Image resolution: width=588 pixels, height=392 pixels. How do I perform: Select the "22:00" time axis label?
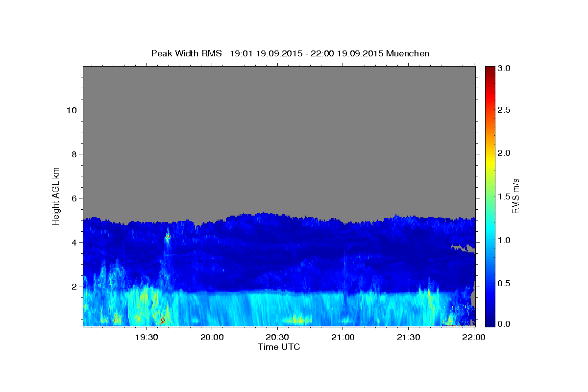click(x=473, y=337)
